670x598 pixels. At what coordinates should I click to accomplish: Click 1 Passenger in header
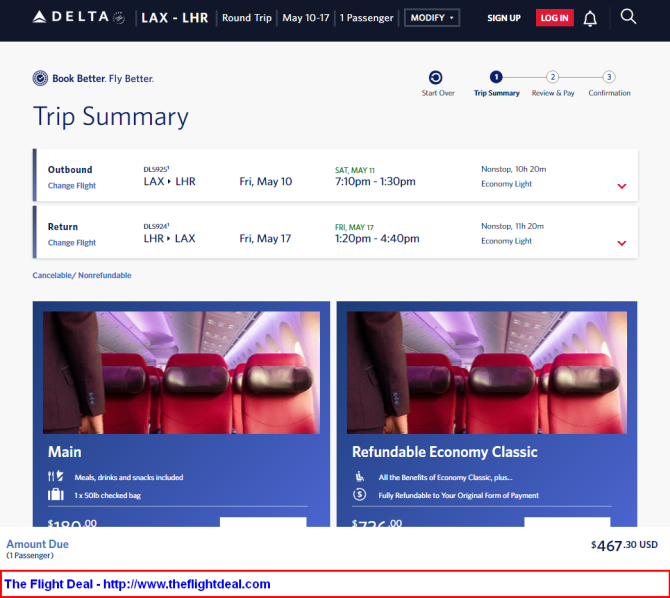tap(366, 18)
